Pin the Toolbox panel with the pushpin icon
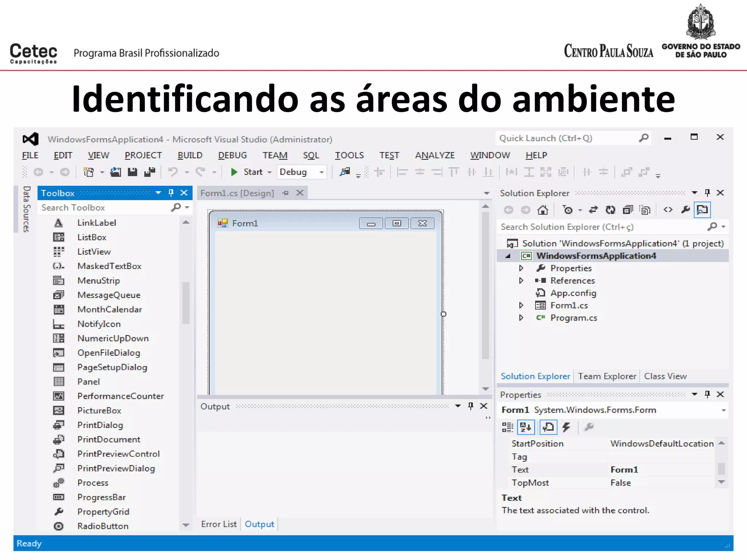 [171, 193]
